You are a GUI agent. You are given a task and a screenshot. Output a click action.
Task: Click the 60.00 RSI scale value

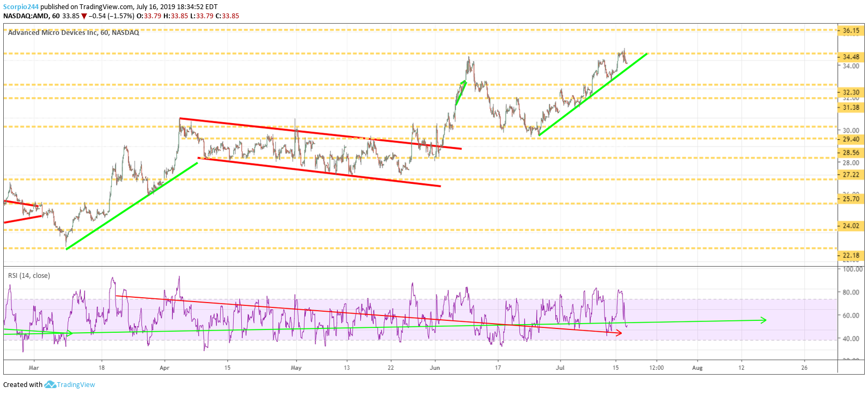[852, 316]
